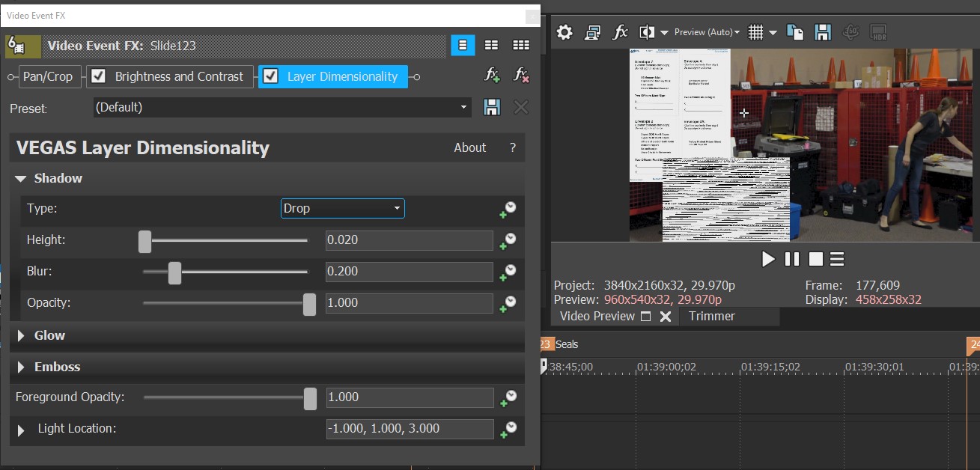Click the About link in Layer Dimensionality

pyautogui.click(x=469, y=147)
